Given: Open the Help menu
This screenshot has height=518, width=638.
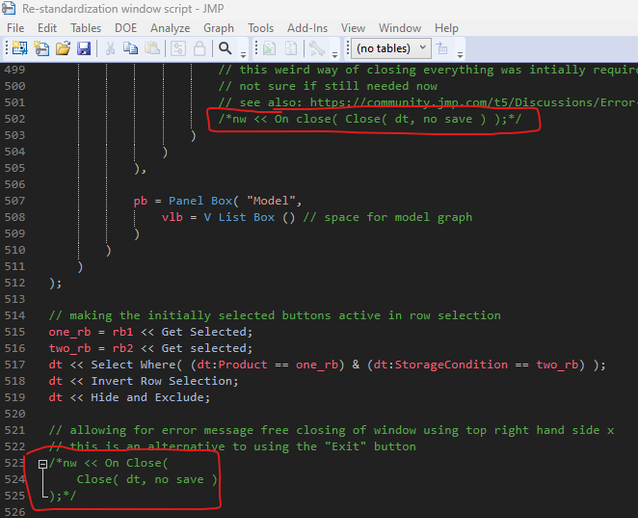Looking at the screenshot, I should (x=446, y=28).
